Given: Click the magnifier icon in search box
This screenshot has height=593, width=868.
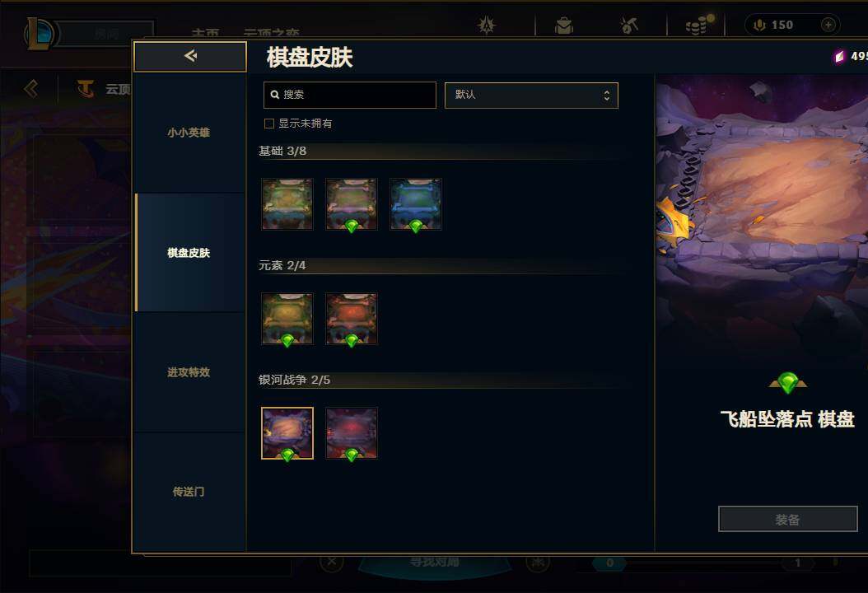Looking at the screenshot, I should pyautogui.click(x=274, y=95).
